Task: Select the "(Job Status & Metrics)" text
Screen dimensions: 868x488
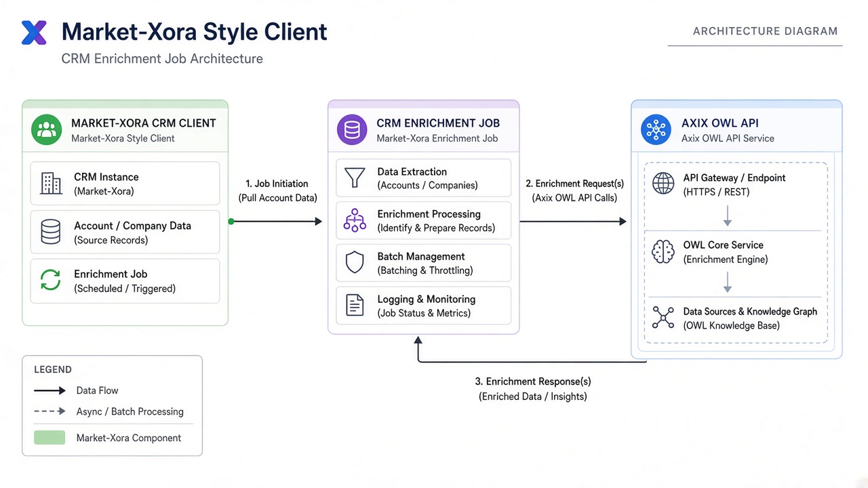Action: pyautogui.click(x=424, y=313)
